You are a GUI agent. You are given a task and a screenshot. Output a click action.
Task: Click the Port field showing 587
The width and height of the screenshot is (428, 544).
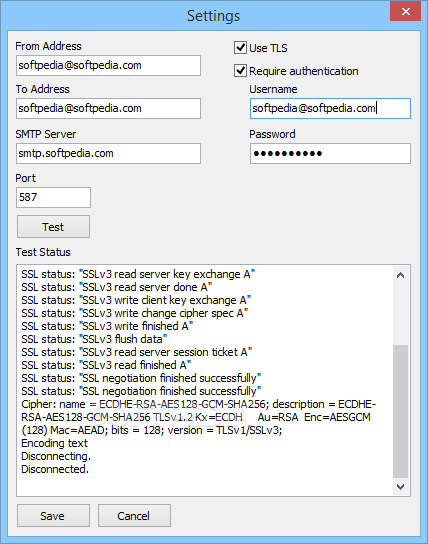click(53, 197)
